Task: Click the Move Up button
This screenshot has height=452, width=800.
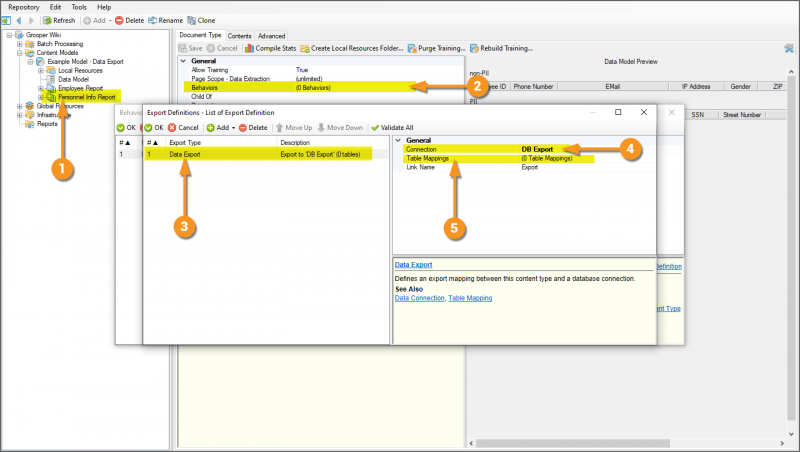Action: 294,128
